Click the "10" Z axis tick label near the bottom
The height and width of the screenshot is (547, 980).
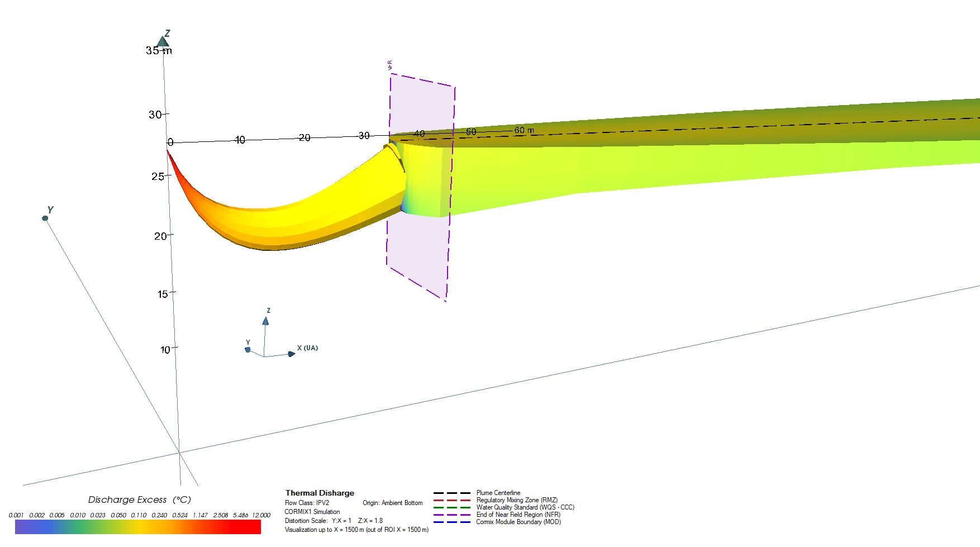click(165, 350)
